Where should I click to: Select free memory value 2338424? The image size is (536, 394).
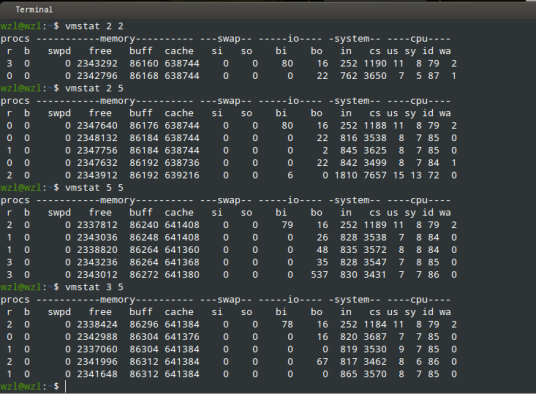click(x=97, y=325)
